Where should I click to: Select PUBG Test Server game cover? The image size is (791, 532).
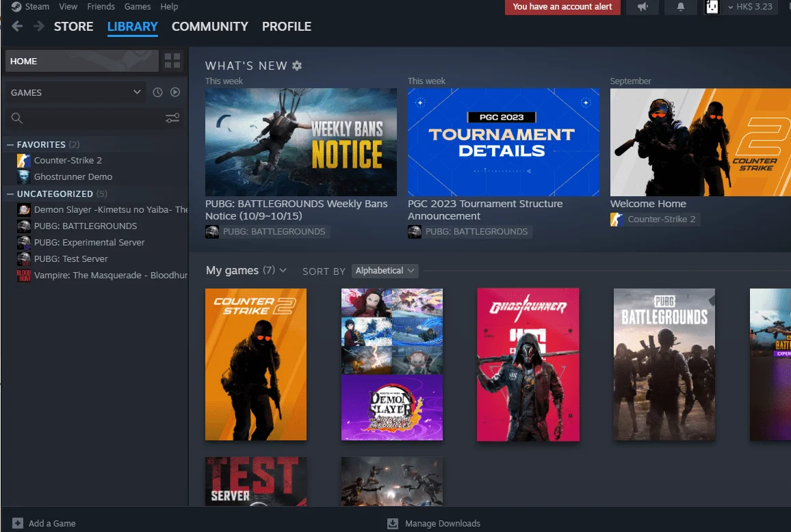pyautogui.click(x=256, y=481)
